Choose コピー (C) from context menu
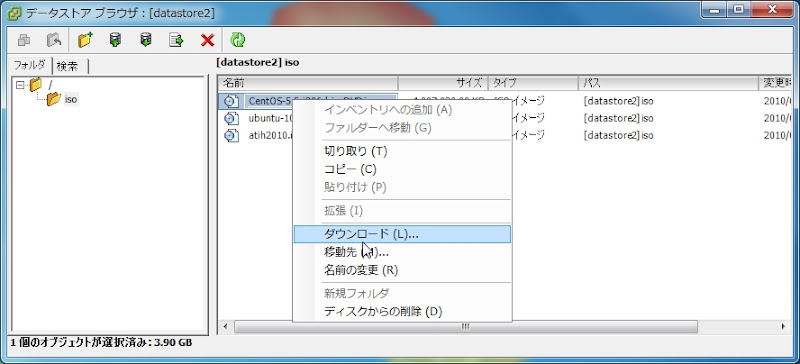 [x=402, y=169]
